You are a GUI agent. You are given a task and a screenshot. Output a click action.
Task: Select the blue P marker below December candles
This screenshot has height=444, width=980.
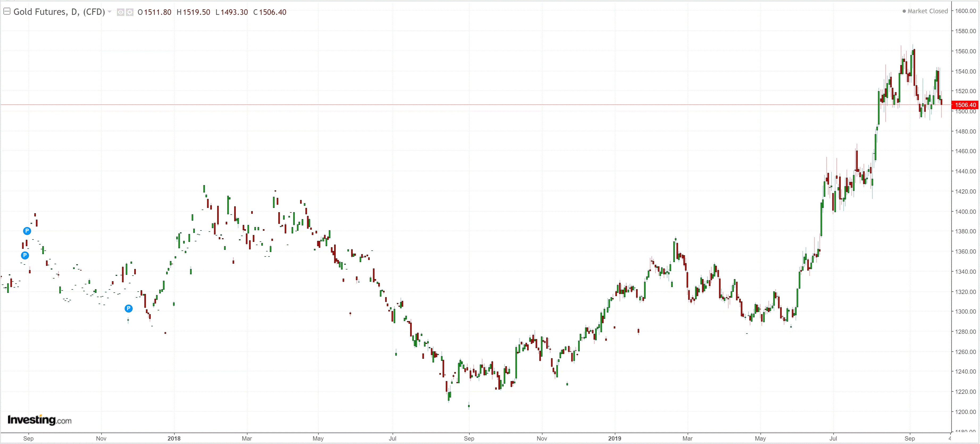129,308
